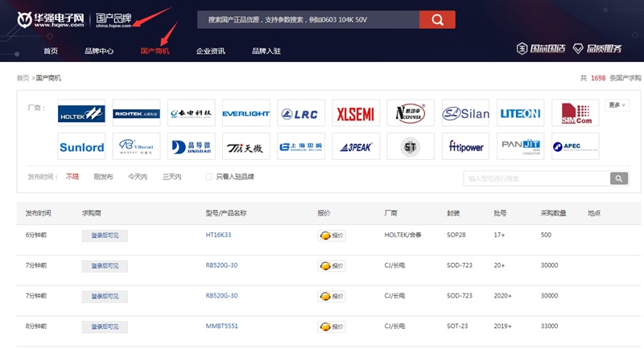The image size is (644, 349).
Task: Click the HOLTEK/合泰 manufacturer cell
Action: (x=403, y=235)
